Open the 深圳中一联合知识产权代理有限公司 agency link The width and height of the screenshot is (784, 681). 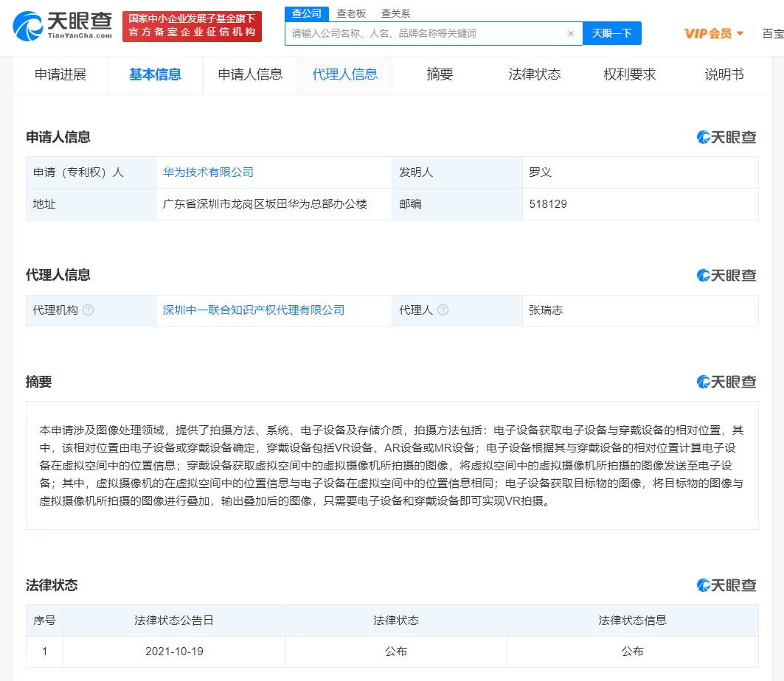tap(254, 310)
